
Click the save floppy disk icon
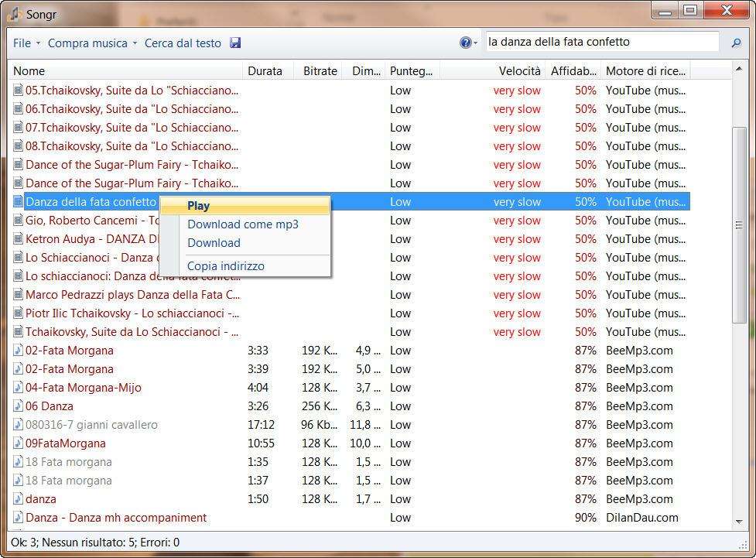pyautogui.click(x=234, y=43)
